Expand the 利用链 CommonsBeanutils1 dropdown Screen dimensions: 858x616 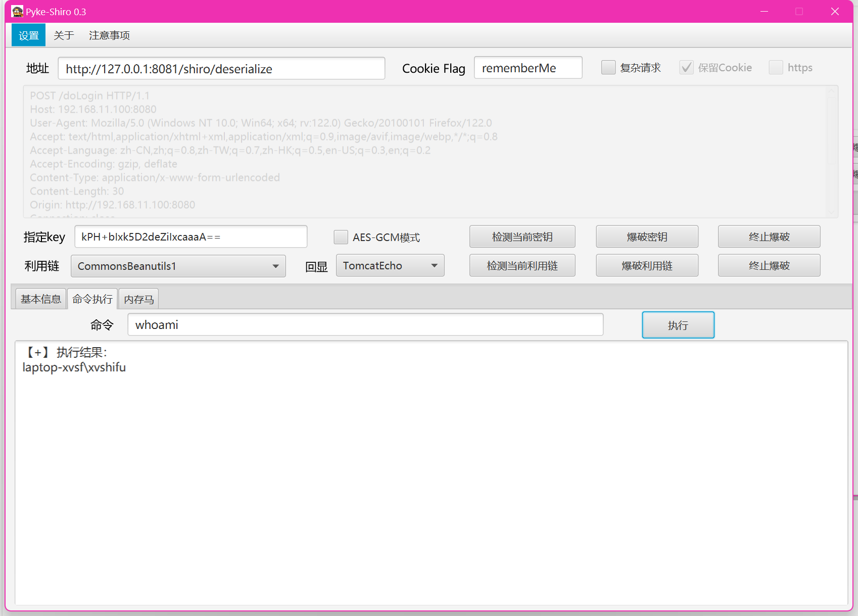[x=178, y=266]
